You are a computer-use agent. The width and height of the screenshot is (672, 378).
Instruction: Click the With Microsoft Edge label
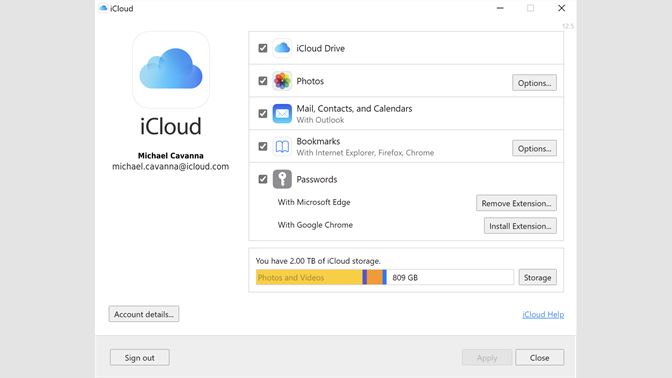314,202
